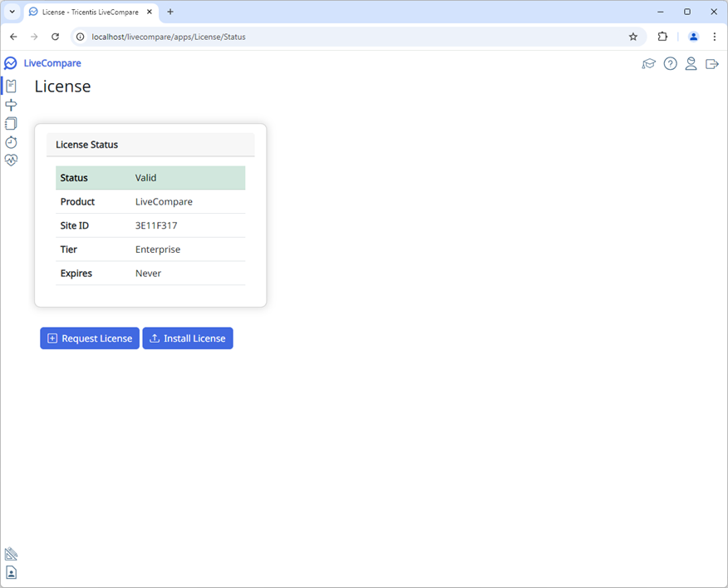The width and height of the screenshot is (728, 588).
Task: Go back using browser back arrow
Action: [13, 37]
